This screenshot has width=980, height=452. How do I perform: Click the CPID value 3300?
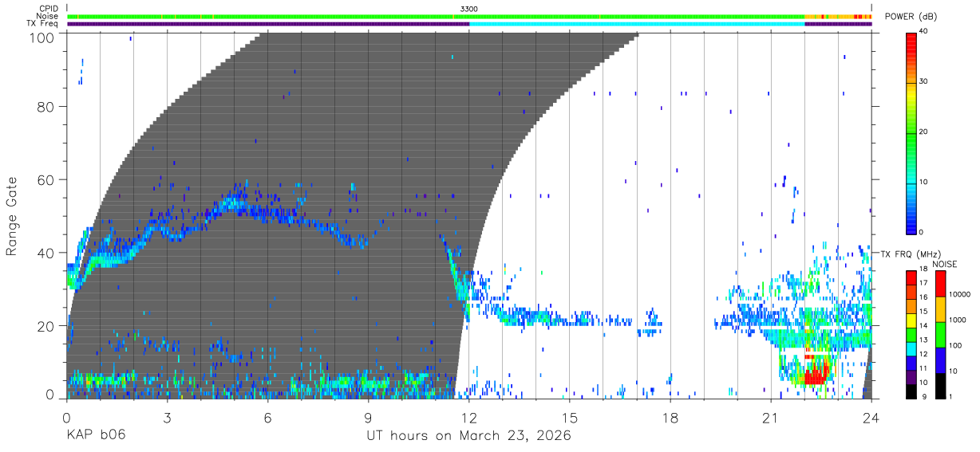point(469,9)
